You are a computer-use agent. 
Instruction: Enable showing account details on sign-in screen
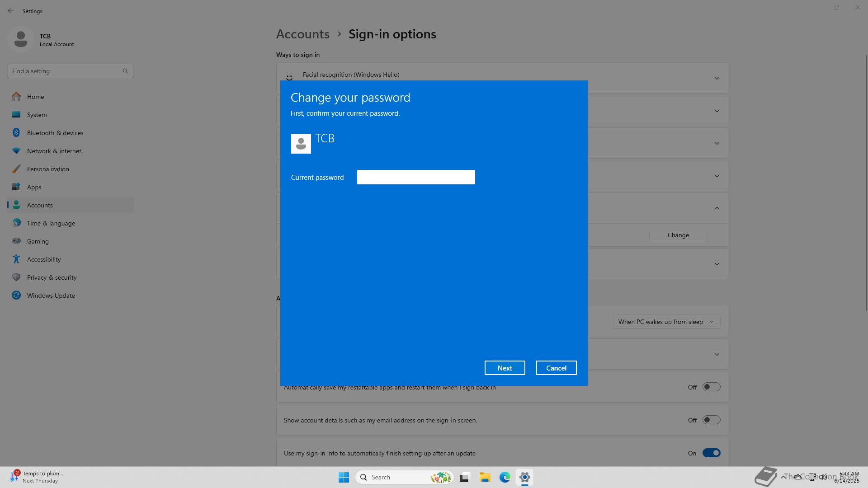coord(711,420)
